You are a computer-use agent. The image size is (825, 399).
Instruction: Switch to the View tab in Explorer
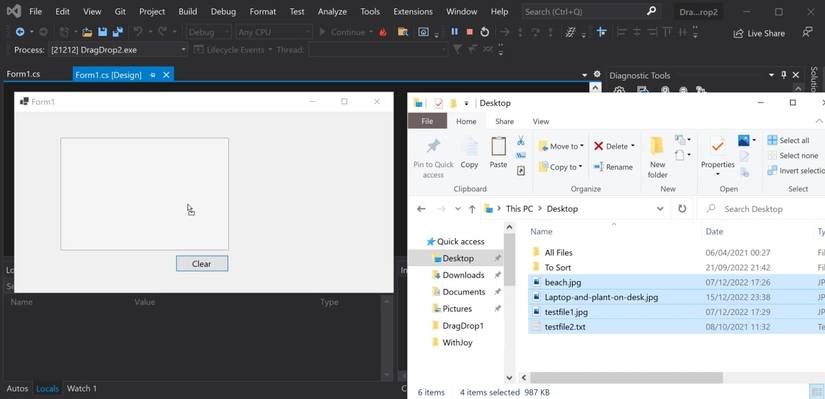541,122
